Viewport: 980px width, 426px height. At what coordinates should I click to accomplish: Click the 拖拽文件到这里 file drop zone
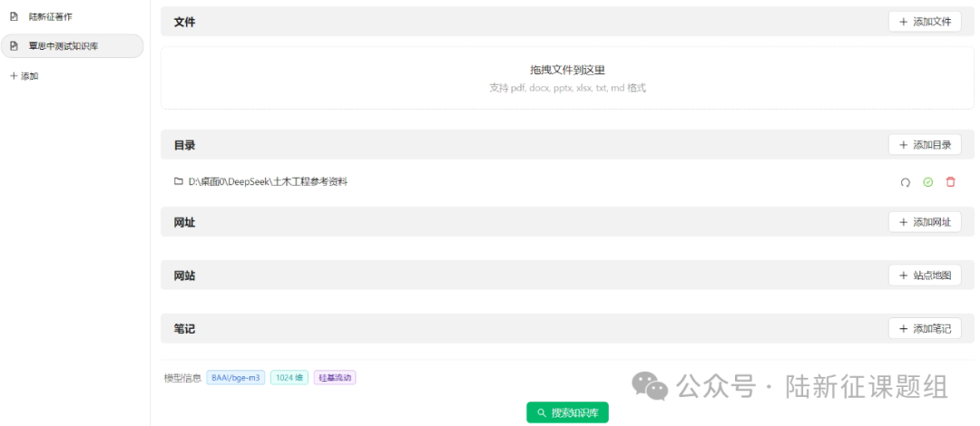point(567,78)
